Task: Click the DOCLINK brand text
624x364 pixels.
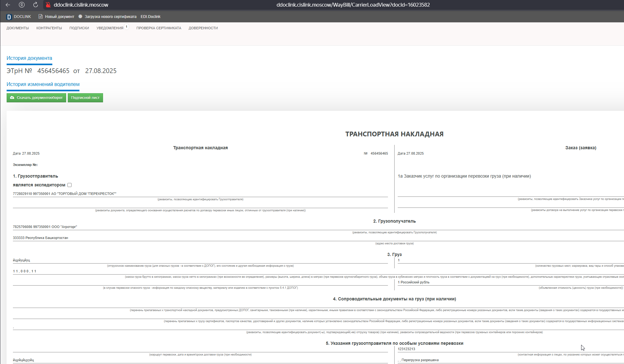Action: point(22,17)
